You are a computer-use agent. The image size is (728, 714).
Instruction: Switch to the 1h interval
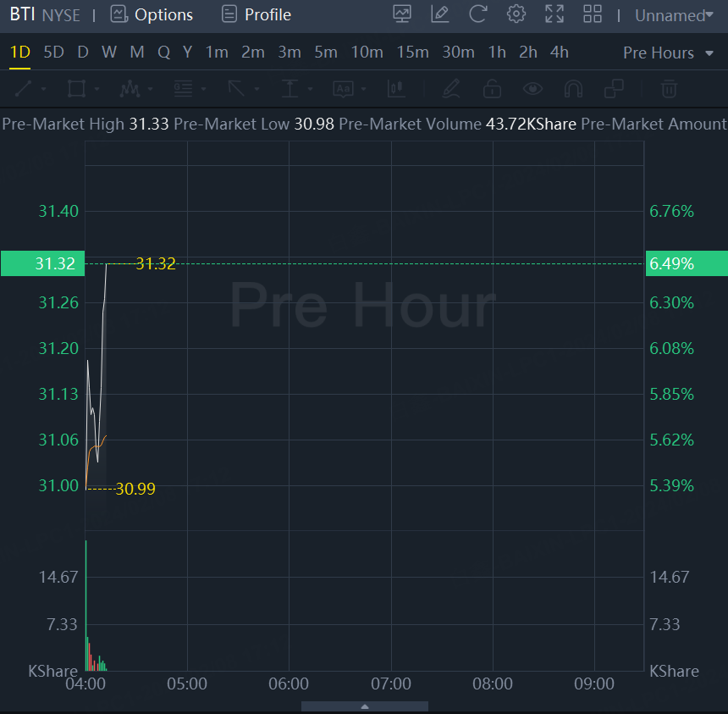point(497,52)
